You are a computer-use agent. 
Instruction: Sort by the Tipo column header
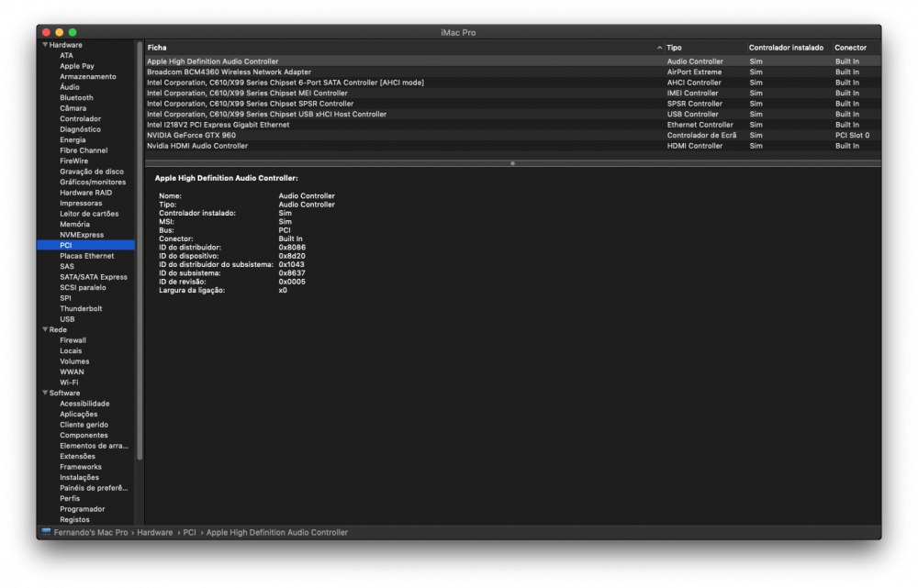[674, 48]
